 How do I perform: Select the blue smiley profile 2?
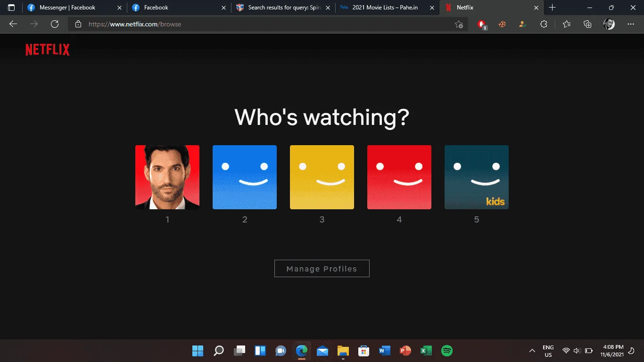coord(245,177)
